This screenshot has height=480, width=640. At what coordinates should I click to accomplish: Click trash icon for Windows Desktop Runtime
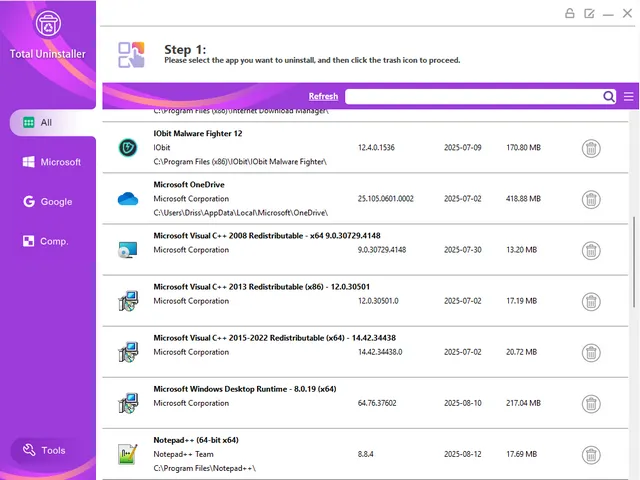(591, 404)
